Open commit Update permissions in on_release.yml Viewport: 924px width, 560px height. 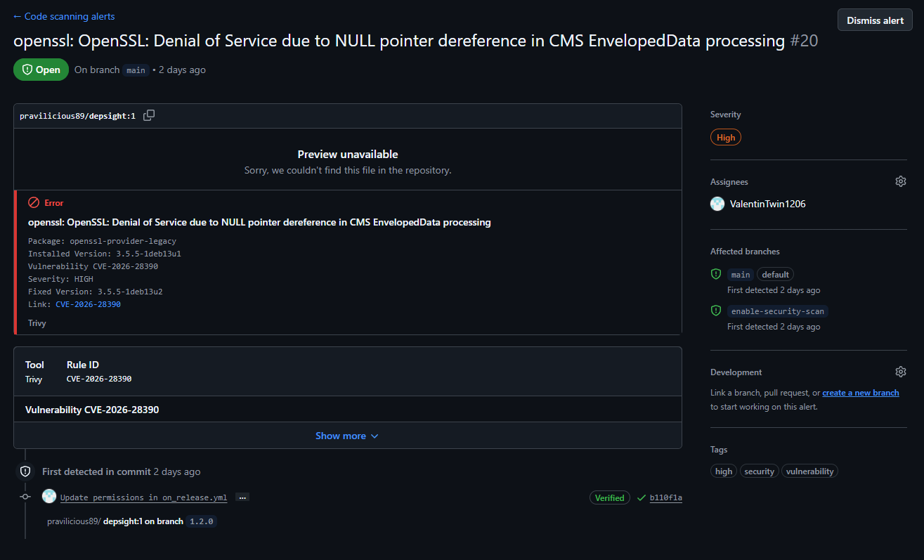coord(143,497)
